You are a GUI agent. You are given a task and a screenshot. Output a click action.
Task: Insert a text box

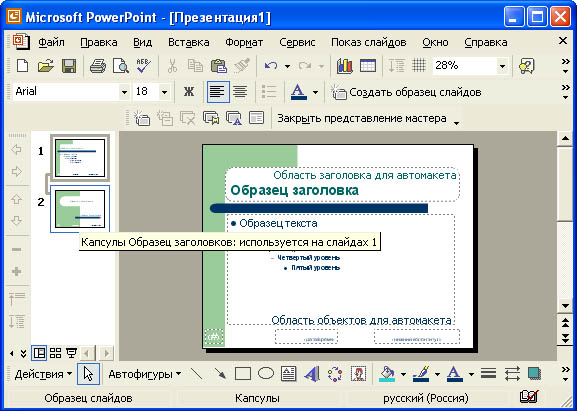[x=288, y=374]
